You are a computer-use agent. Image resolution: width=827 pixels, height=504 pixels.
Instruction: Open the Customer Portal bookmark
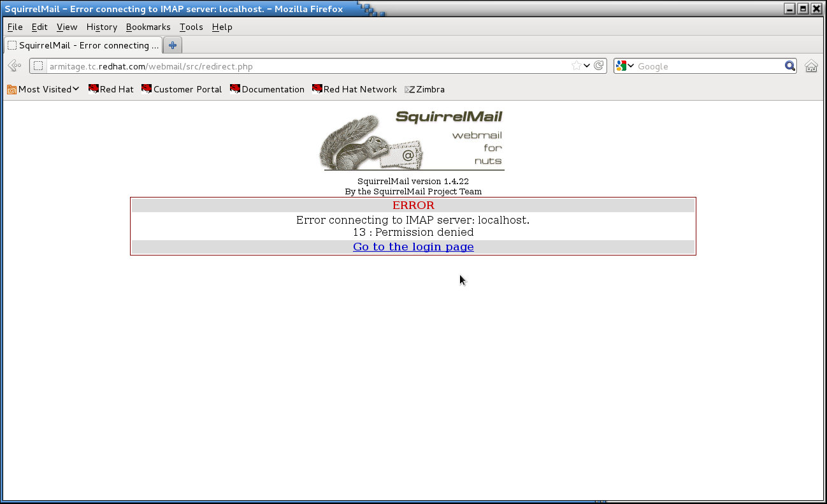click(x=182, y=89)
